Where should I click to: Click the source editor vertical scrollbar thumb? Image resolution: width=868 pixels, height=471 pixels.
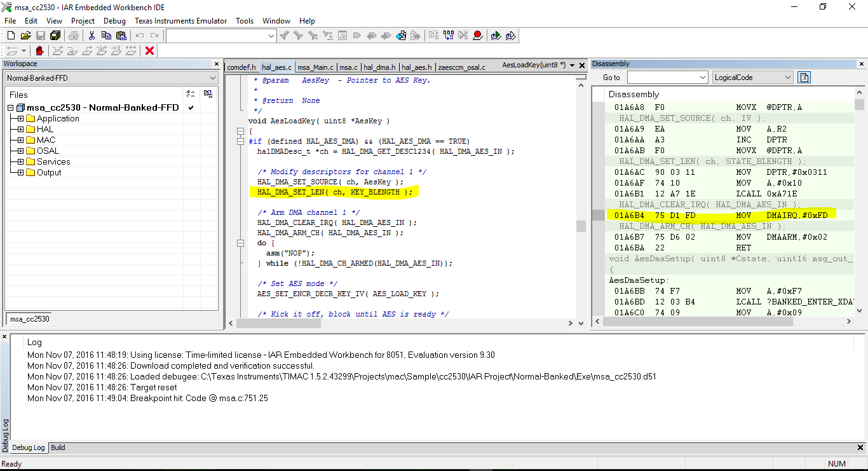(x=581, y=226)
